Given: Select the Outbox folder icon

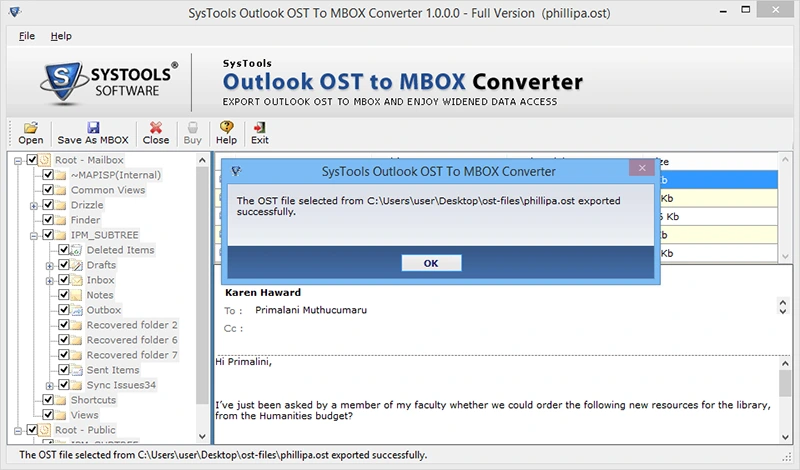Looking at the screenshot, I should pyautogui.click(x=76, y=310).
